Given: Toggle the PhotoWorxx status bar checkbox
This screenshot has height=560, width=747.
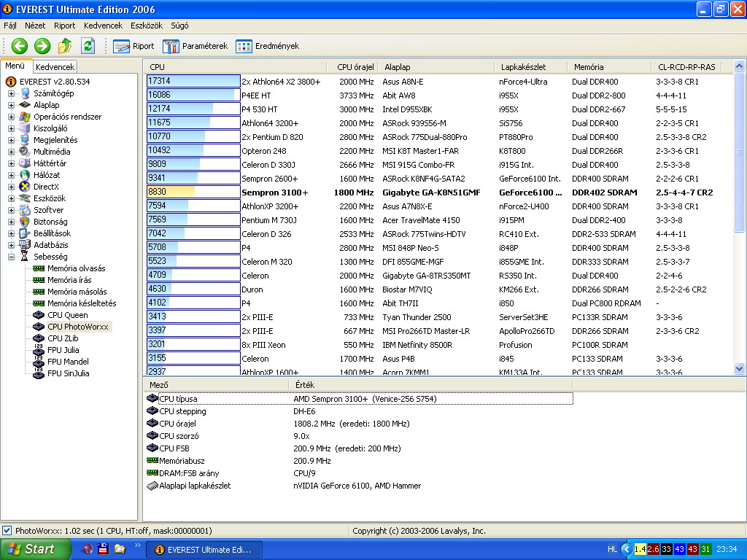Looking at the screenshot, I should (7, 531).
